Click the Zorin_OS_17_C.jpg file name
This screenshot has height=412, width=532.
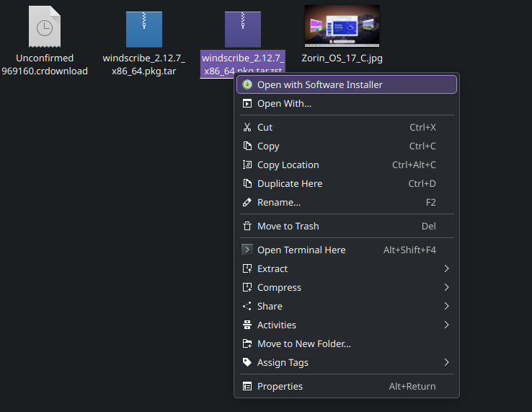(342, 58)
